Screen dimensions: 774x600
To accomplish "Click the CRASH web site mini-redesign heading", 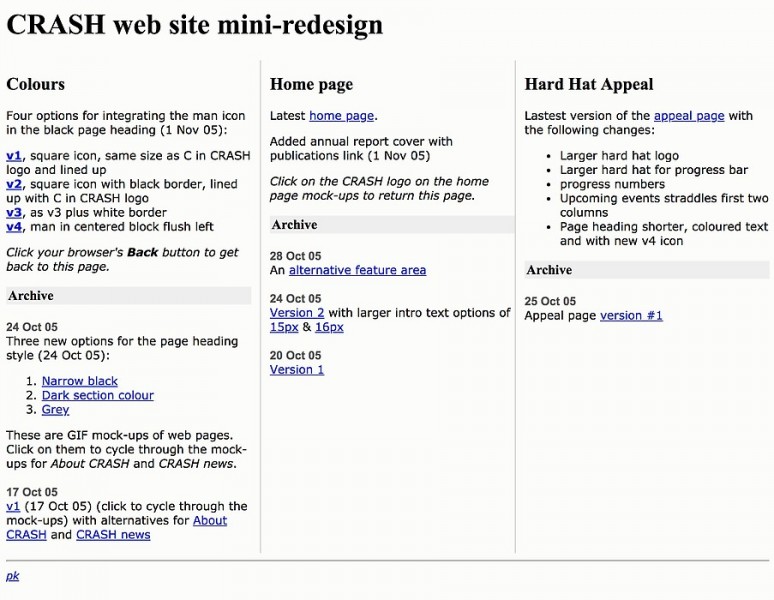I will pos(195,25).
